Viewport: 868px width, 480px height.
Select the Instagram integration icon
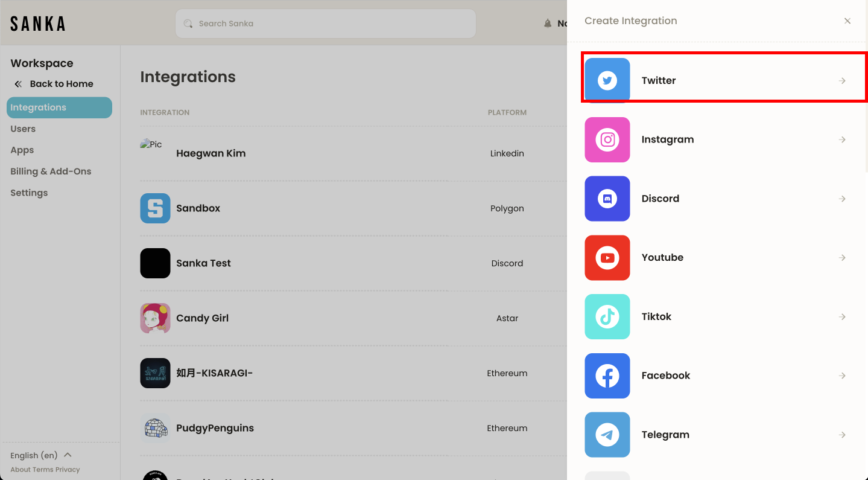coord(607,139)
